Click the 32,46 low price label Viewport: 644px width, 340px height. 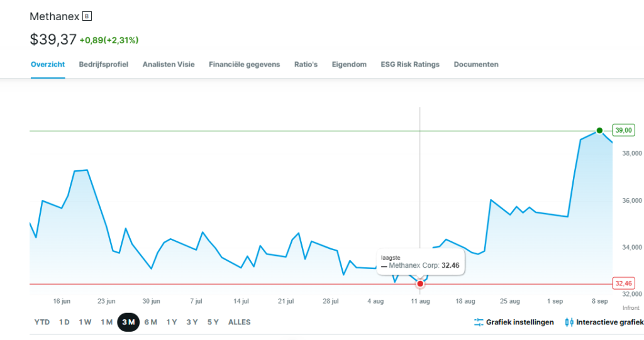(x=623, y=283)
